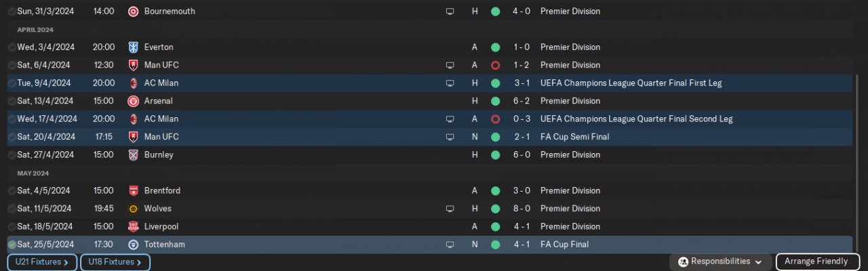Click the Wolves club badge icon
The image size is (868, 271).
click(134, 209)
